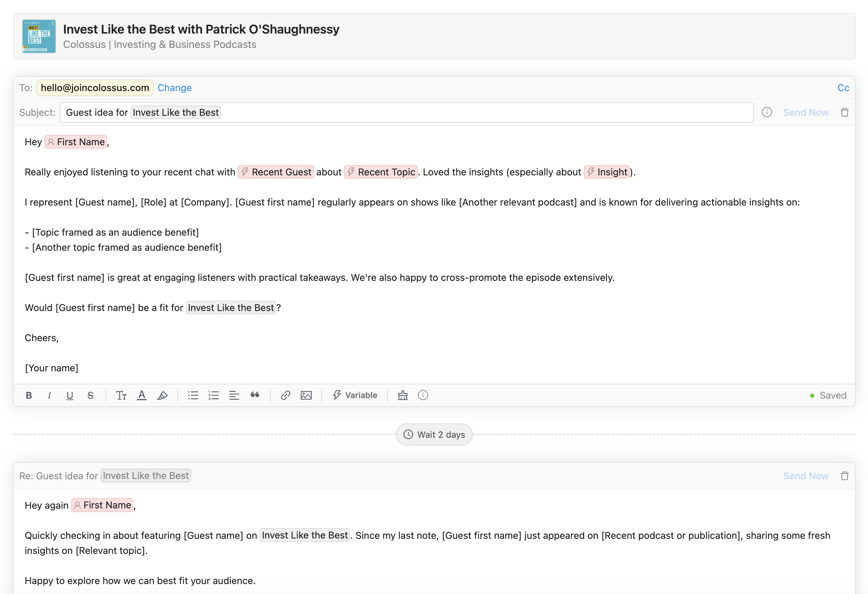
Task: Open the Wait 2 days delay setting
Action: click(434, 434)
